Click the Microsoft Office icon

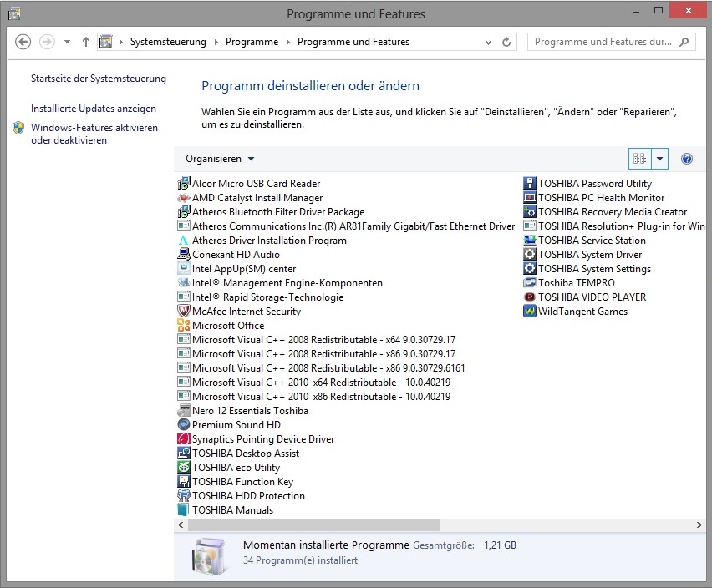(184, 325)
